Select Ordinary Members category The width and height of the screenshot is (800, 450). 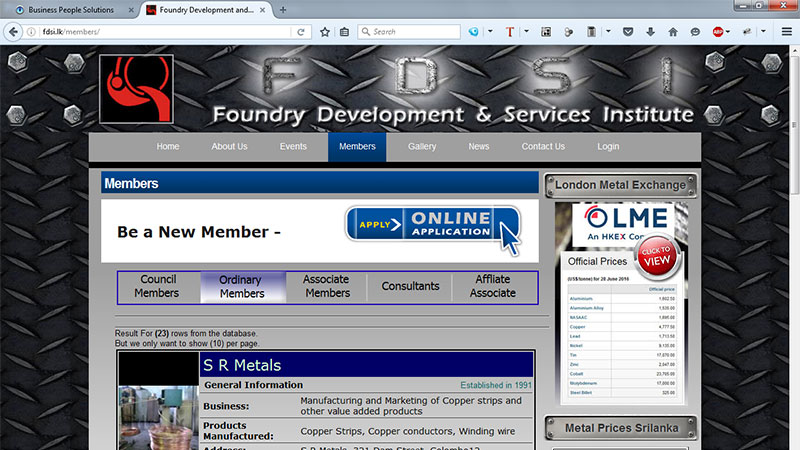click(x=242, y=286)
